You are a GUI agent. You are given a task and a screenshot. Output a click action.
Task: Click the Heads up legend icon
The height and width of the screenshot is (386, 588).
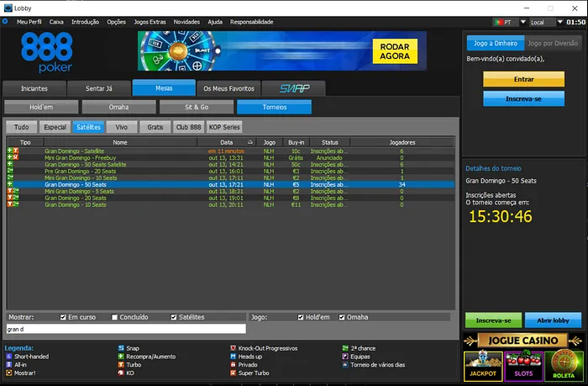tap(233, 357)
